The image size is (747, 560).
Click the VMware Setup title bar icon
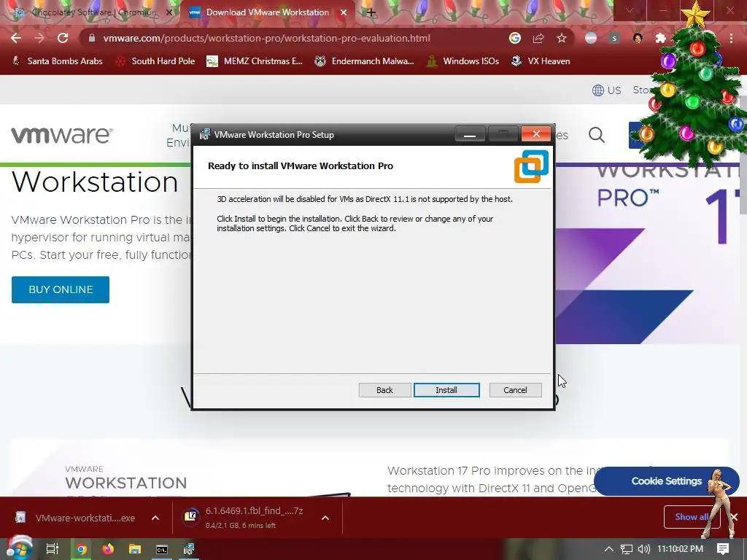(205, 134)
